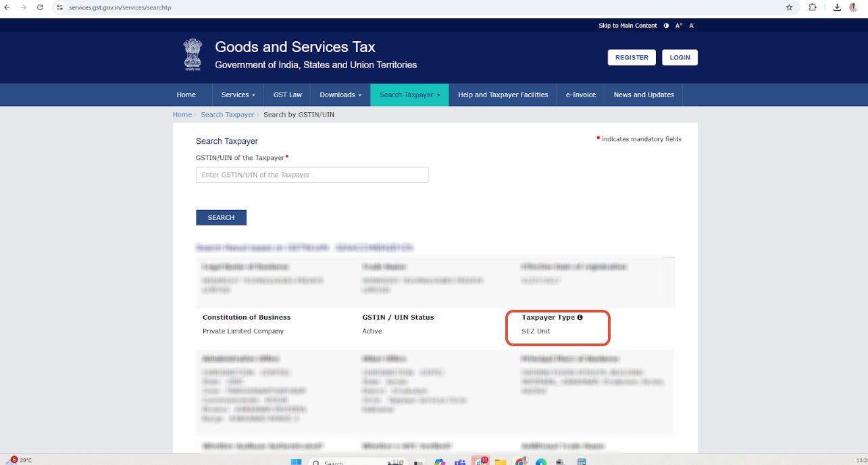Click the 'SEZ Unit' taxpayer type value
This screenshot has width=868, height=465.
coord(536,331)
